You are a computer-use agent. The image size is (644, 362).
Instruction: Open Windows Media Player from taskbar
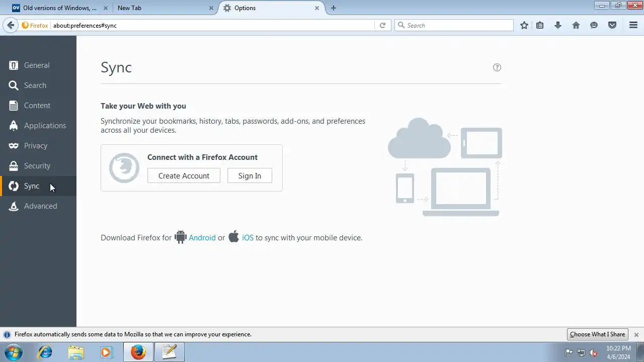[x=106, y=352]
